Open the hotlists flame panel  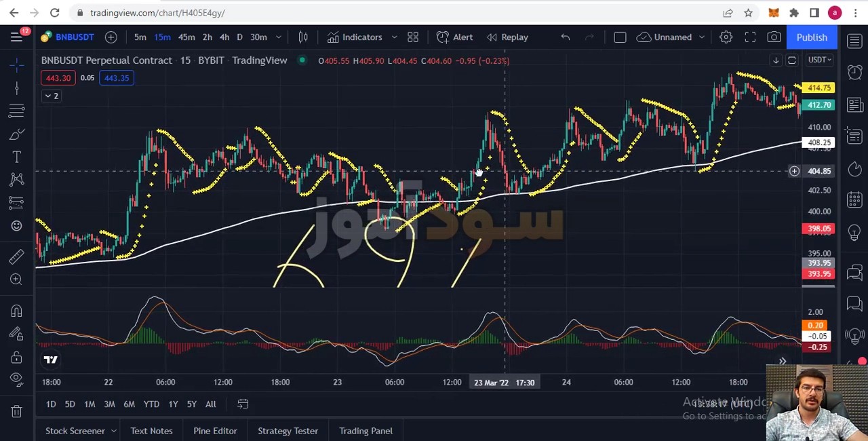click(x=854, y=168)
